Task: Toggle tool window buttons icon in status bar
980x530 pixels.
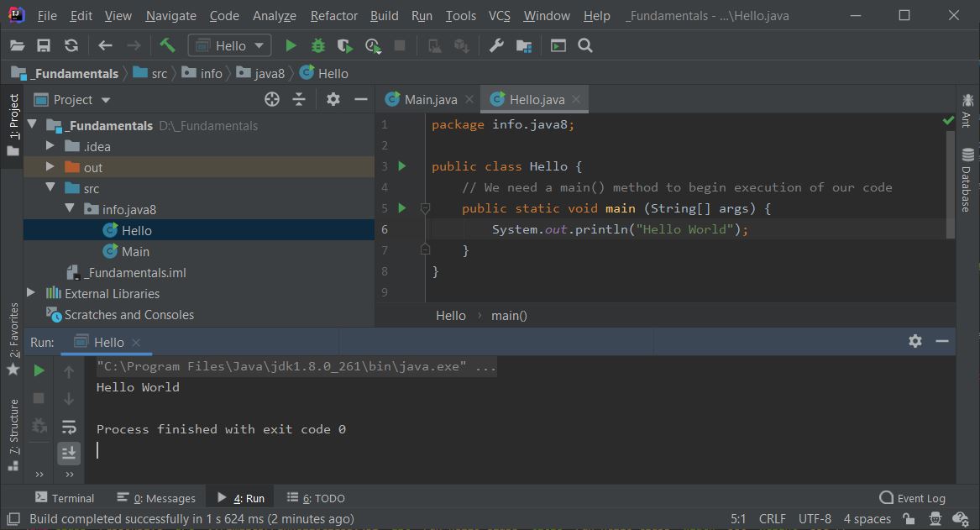Action: [13, 519]
